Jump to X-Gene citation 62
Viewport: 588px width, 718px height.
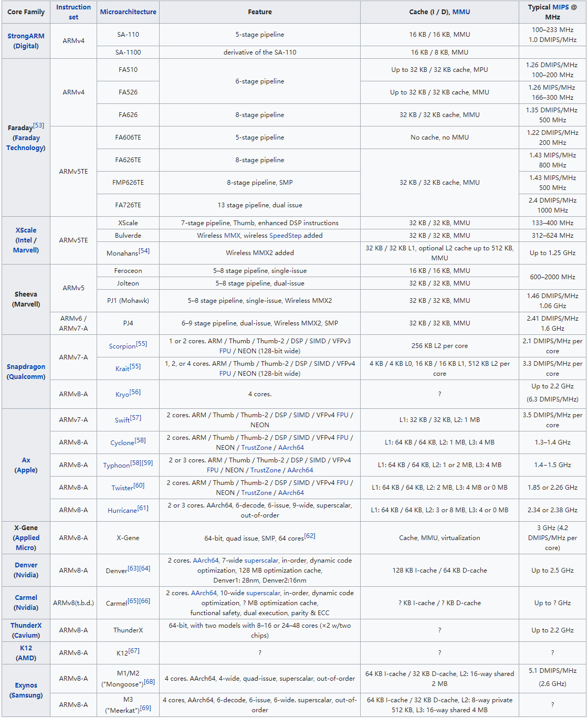[310, 536]
